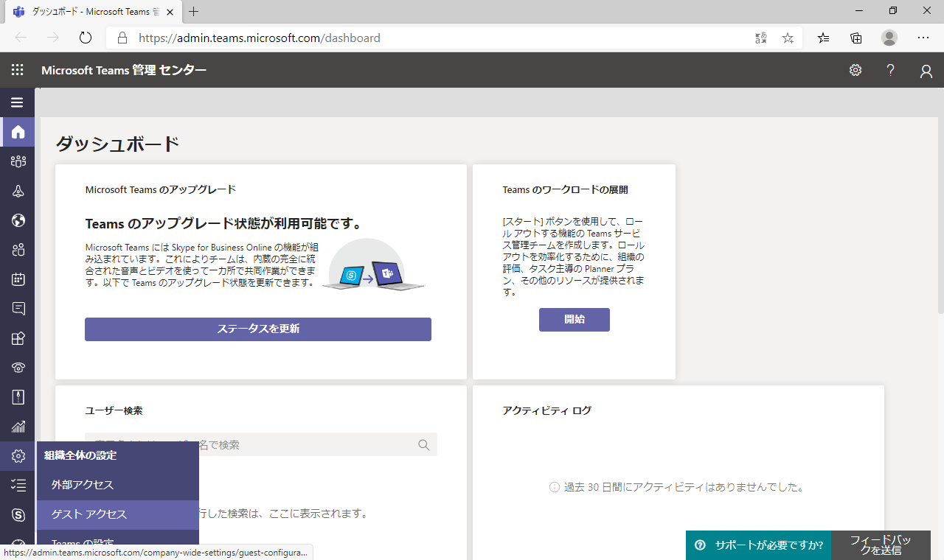Screen dimensions: 944x560
Task: Open the Analytics and reports chart icon
Action: (x=18, y=427)
